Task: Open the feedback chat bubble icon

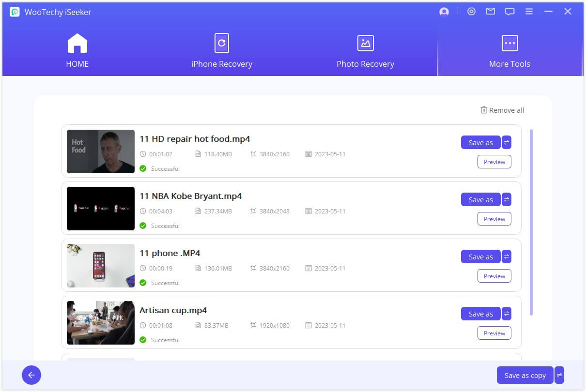Action: pos(509,12)
